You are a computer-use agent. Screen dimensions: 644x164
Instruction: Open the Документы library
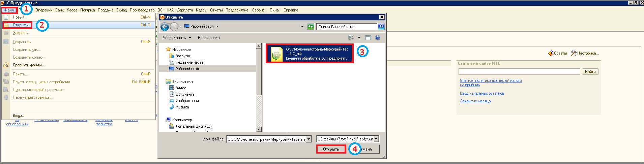[x=185, y=94]
